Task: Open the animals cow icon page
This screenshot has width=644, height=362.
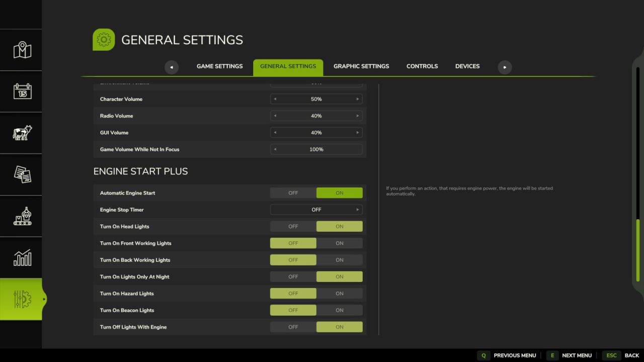Action: tap(22, 133)
